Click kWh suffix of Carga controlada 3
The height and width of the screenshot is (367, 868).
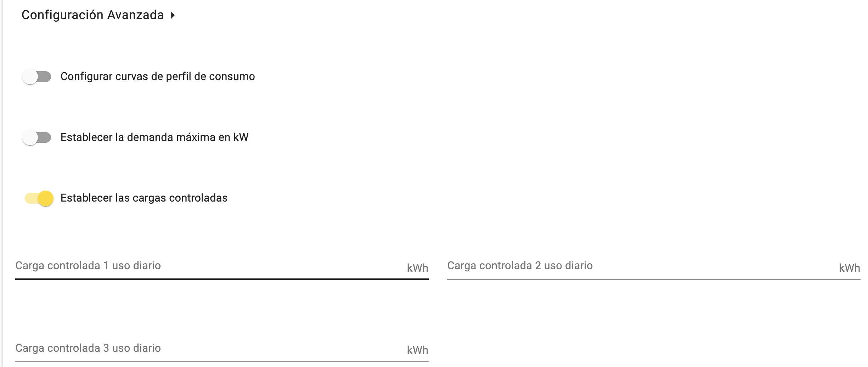click(417, 350)
